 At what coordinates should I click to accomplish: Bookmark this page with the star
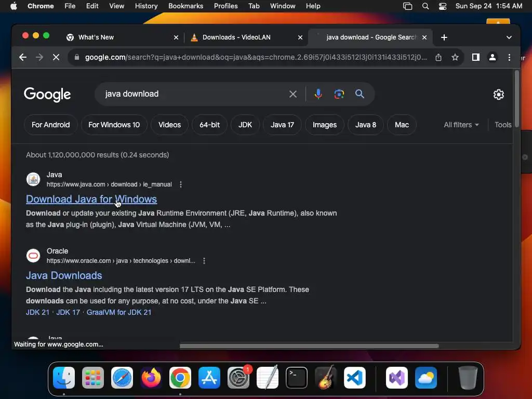tap(455, 57)
